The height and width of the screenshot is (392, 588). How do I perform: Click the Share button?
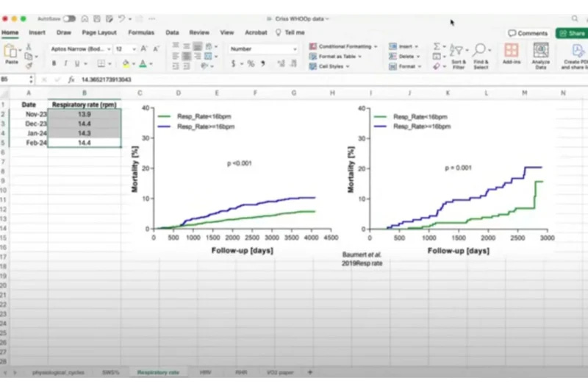coord(573,33)
